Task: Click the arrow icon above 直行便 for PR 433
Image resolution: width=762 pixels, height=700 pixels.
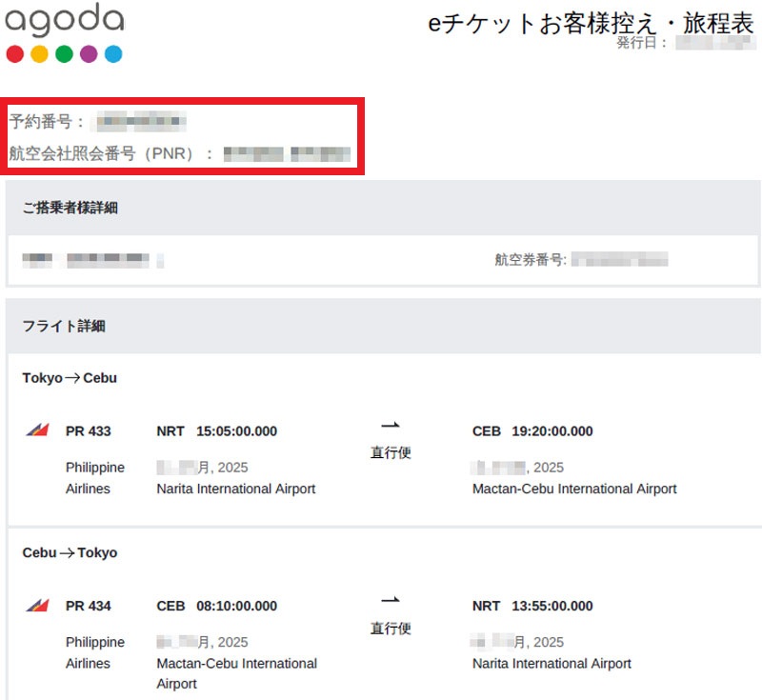Action: point(391,425)
